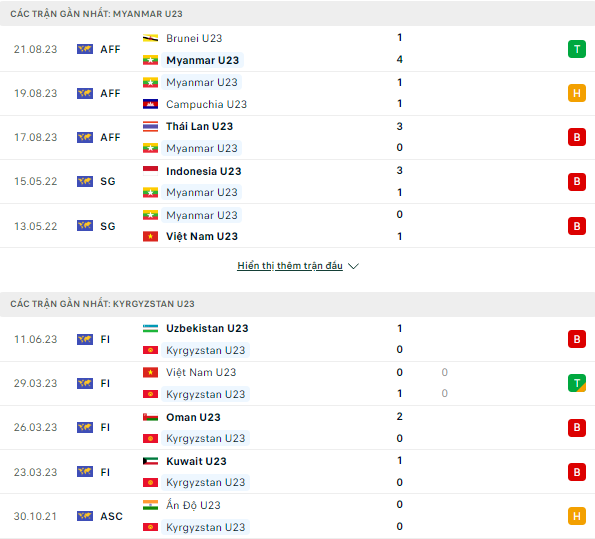Click the green T badge for Việt Nam match
Viewport: 595px width, 539px height.
[x=576, y=383]
